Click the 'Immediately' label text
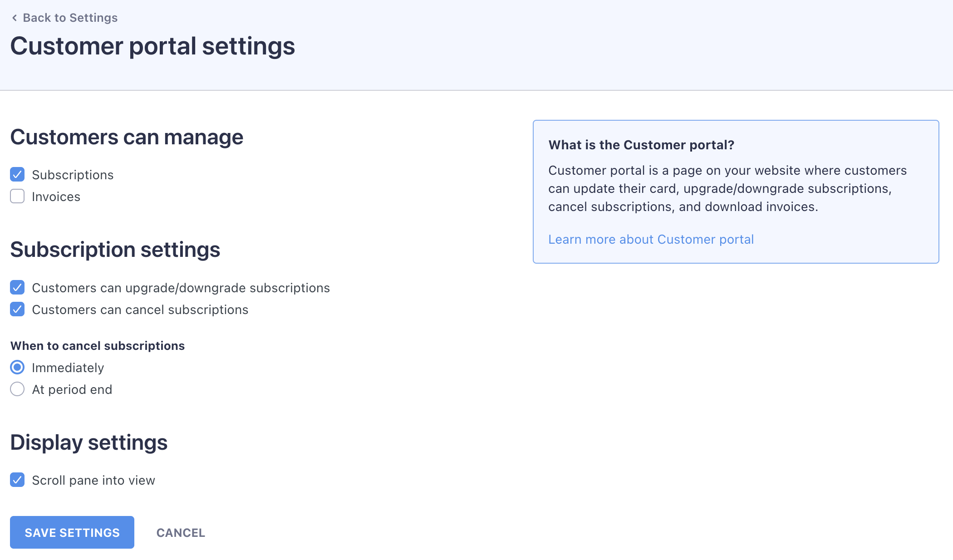The image size is (953, 560). [68, 368]
